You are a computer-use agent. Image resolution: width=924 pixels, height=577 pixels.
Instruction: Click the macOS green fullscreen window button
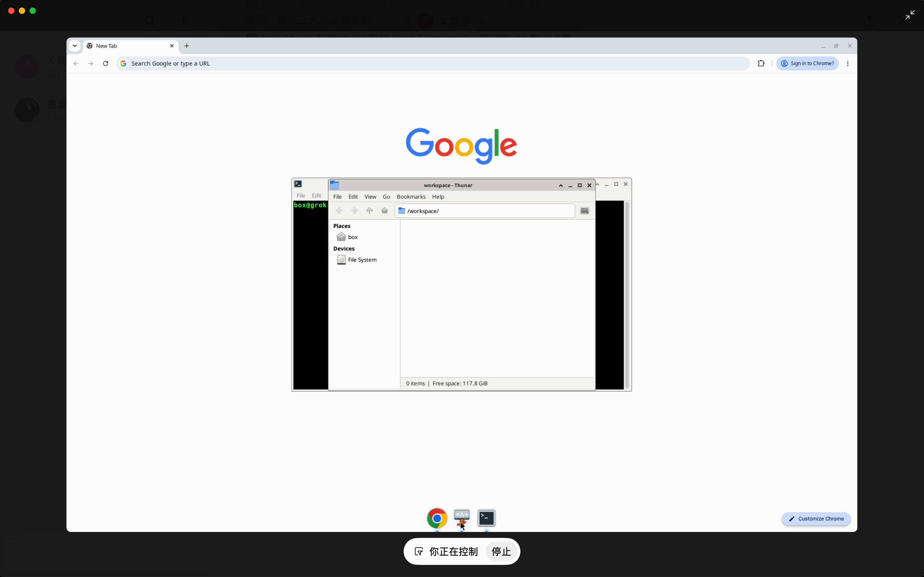(x=33, y=11)
